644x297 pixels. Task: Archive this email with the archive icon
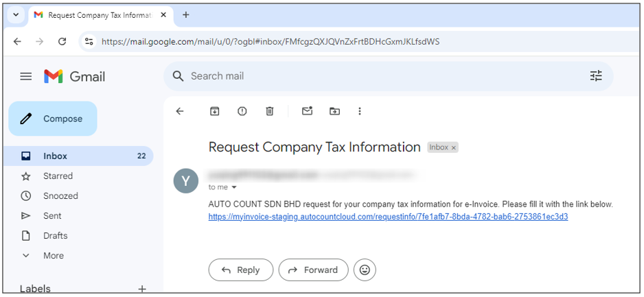coord(214,111)
